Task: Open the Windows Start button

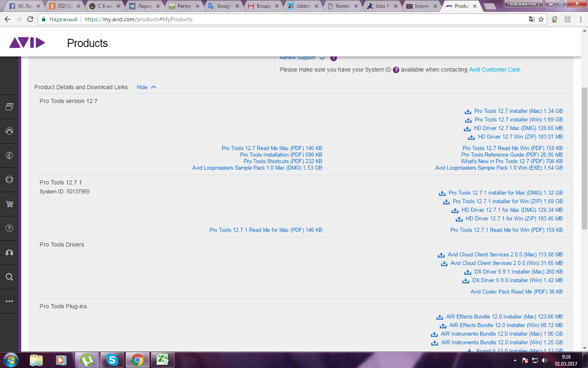Action: (x=11, y=360)
